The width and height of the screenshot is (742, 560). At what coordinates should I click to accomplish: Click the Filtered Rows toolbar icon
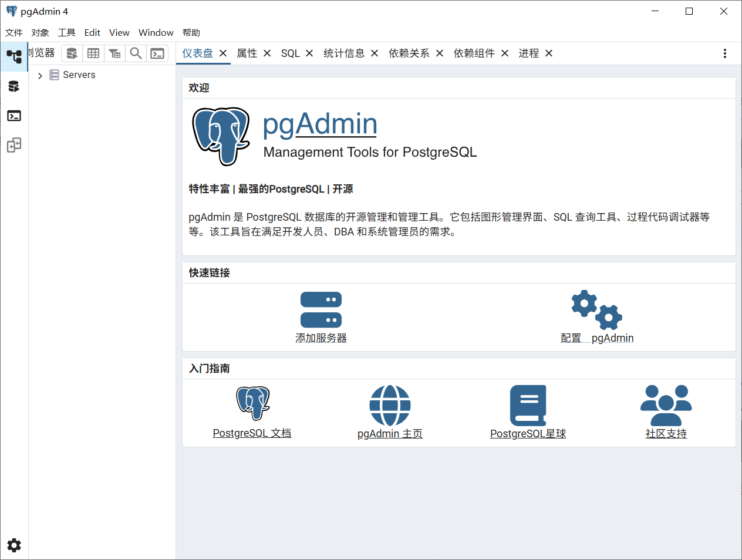pos(114,53)
